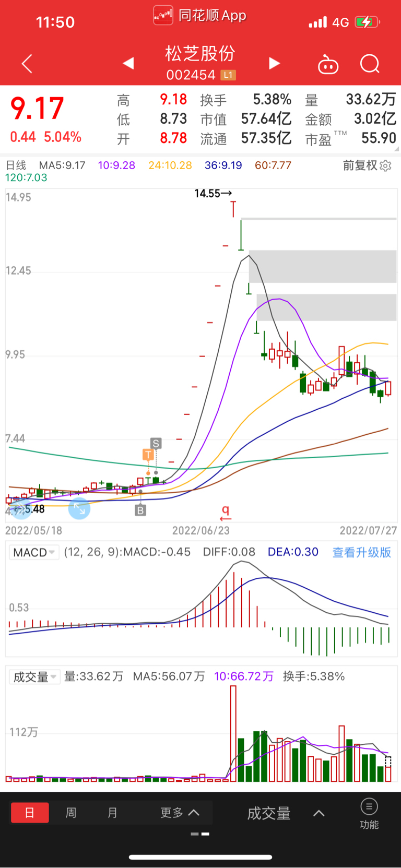Tap the PE TTM value 55.90
Viewport: 401px width, 868px height.
point(379,138)
